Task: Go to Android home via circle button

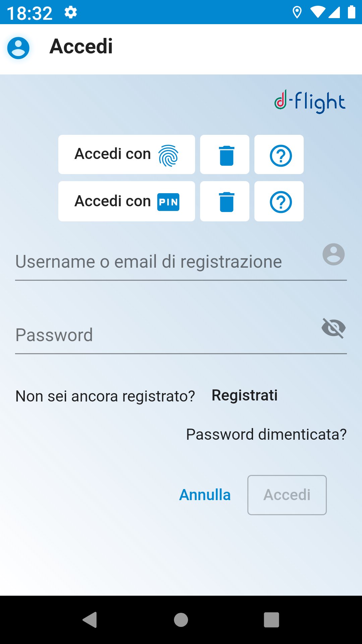Action: coord(181,620)
